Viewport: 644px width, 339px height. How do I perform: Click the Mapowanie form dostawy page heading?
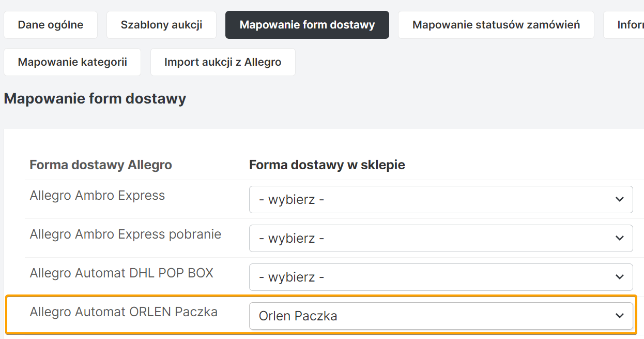click(95, 99)
